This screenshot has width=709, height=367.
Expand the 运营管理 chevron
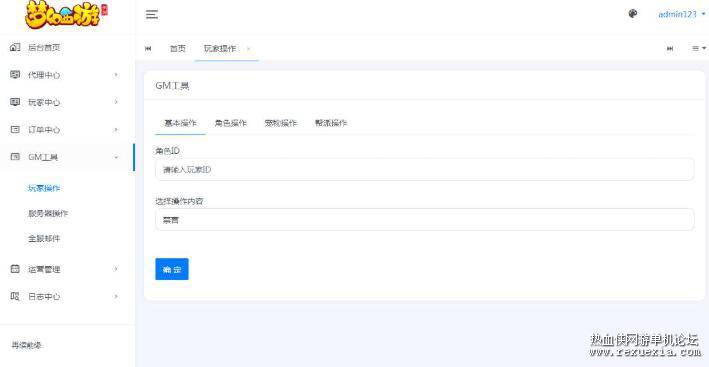pyautogui.click(x=116, y=269)
